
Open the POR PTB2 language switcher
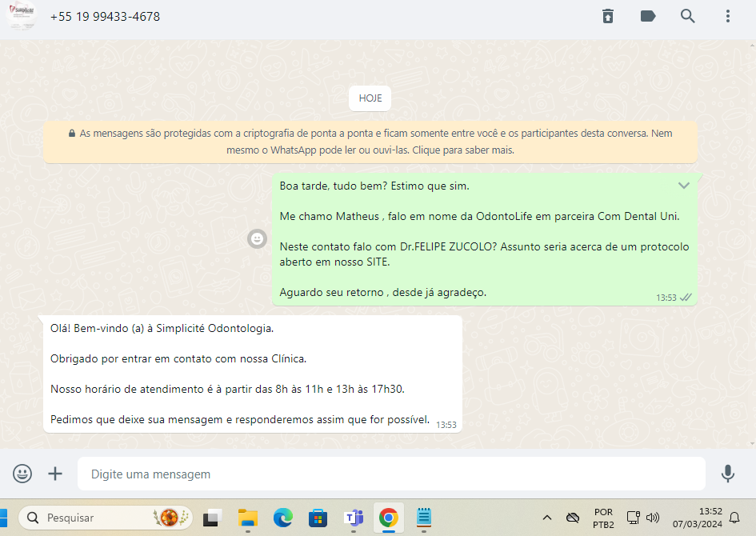pos(603,518)
